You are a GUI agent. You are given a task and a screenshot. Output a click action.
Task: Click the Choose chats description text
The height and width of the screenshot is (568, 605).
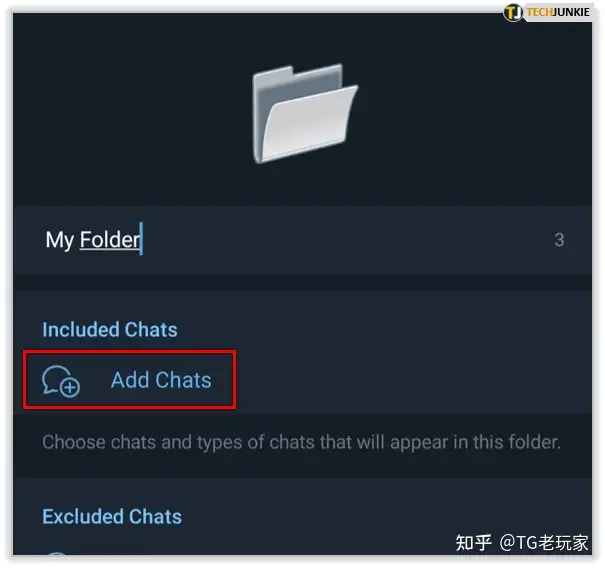coord(301,442)
